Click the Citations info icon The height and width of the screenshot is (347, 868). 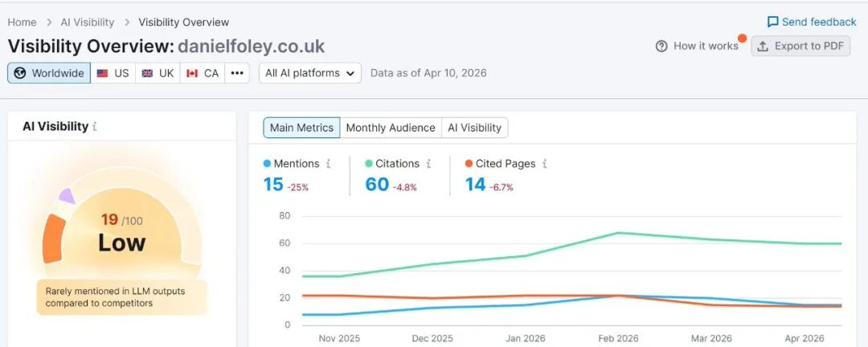(x=428, y=164)
